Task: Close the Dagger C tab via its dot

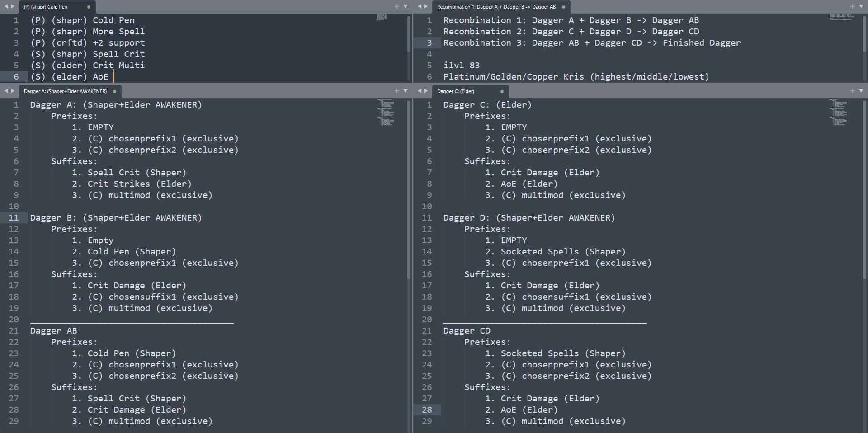Action: [x=502, y=91]
